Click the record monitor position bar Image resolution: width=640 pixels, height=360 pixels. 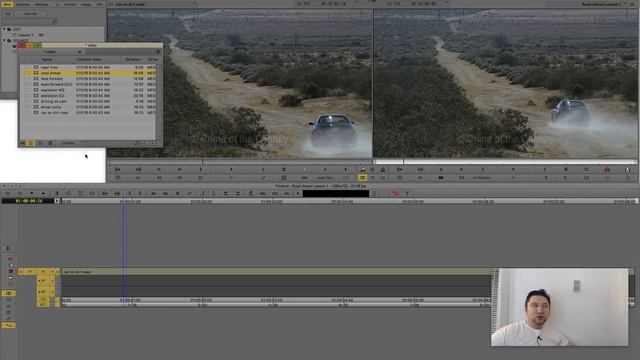(505, 162)
